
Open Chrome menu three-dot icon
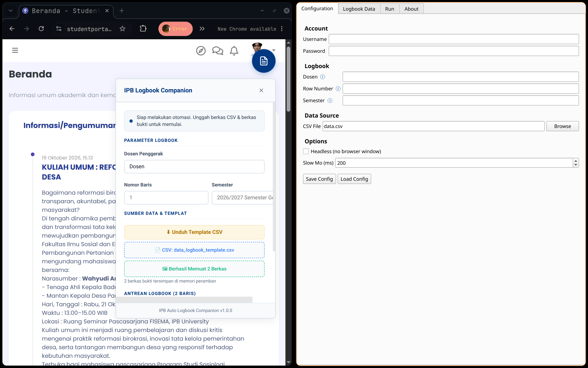[x=282, y=29]
